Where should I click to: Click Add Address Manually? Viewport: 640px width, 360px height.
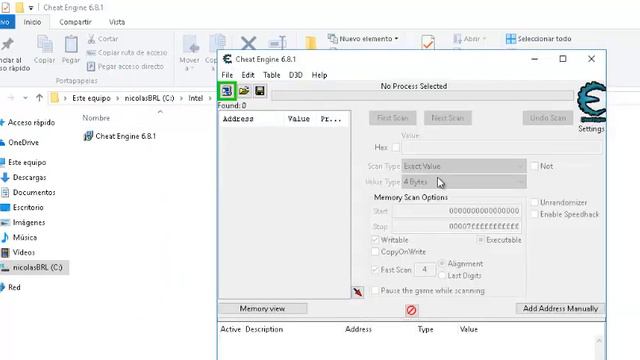coord(560,309)
